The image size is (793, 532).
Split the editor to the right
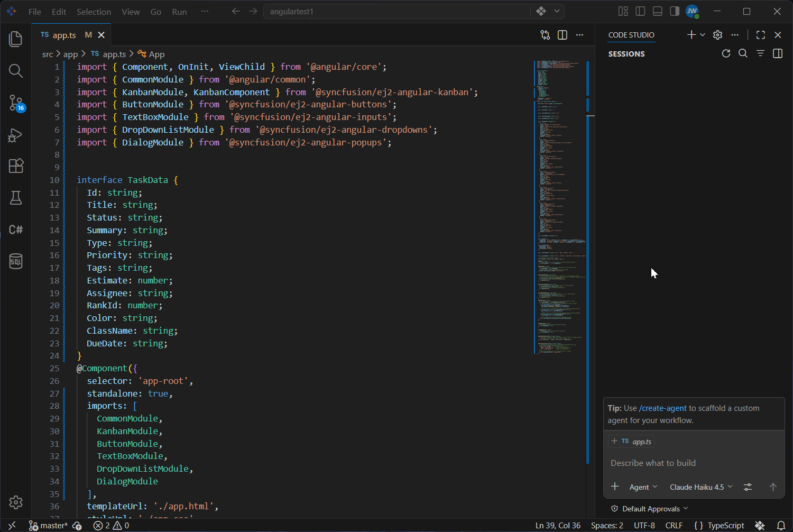pyautogui.click(x=563, y=35)
